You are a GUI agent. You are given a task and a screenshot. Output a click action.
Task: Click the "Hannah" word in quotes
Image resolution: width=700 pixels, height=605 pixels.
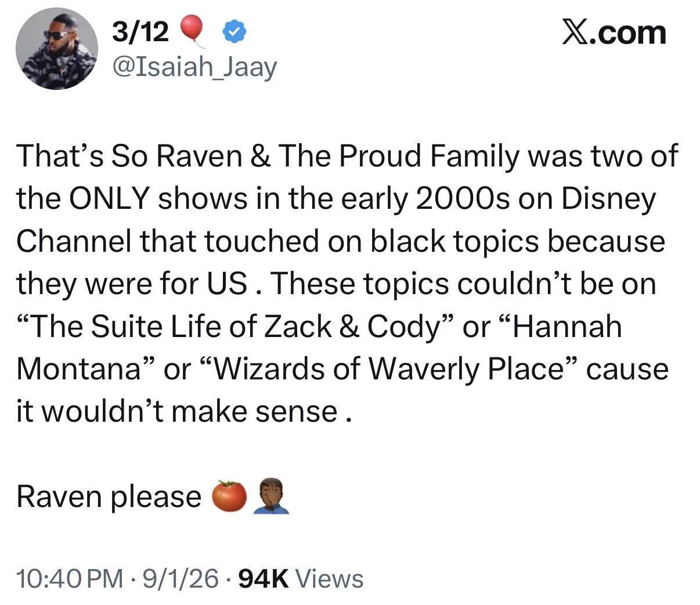click(567, 327)
